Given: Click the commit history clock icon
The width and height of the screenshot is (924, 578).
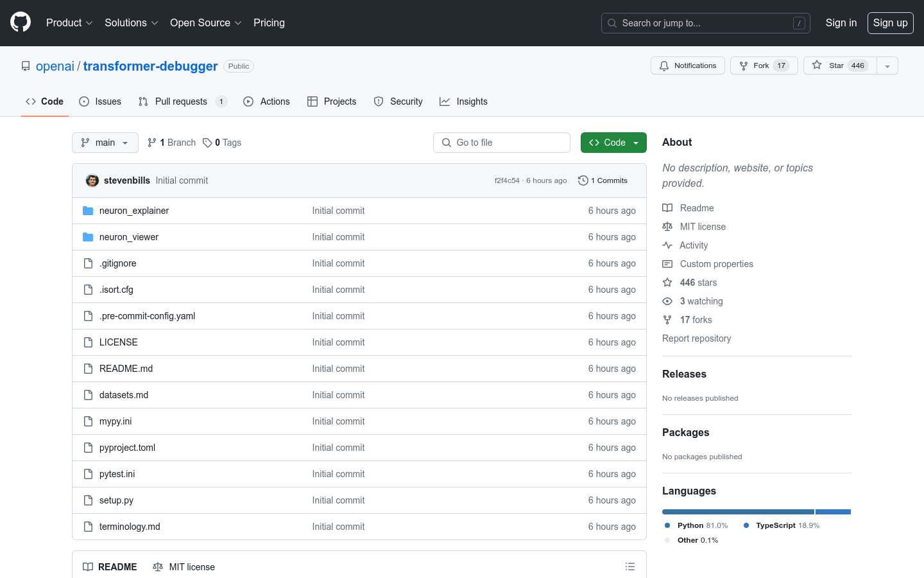Looking at the screenshot, I should tap(582, 180).
